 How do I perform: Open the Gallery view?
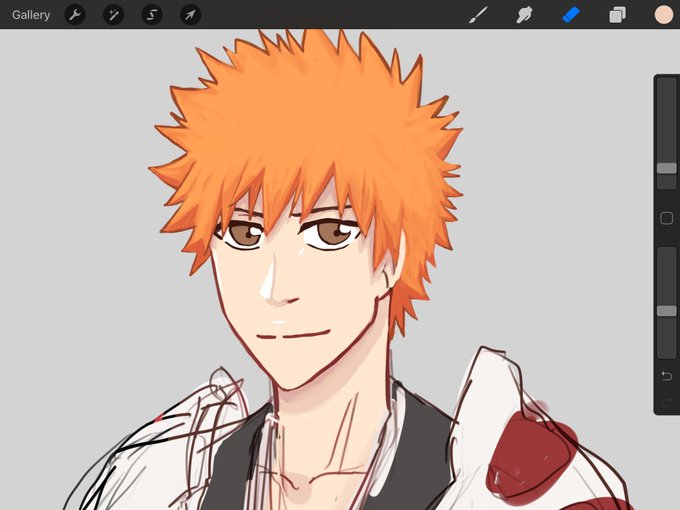pyautogui.click(x=31, y=15)
